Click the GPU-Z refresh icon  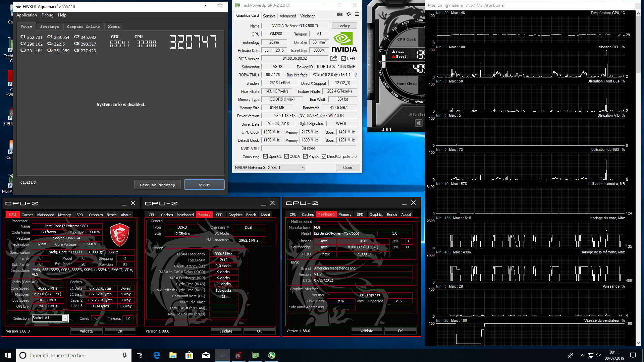point(348,14)
